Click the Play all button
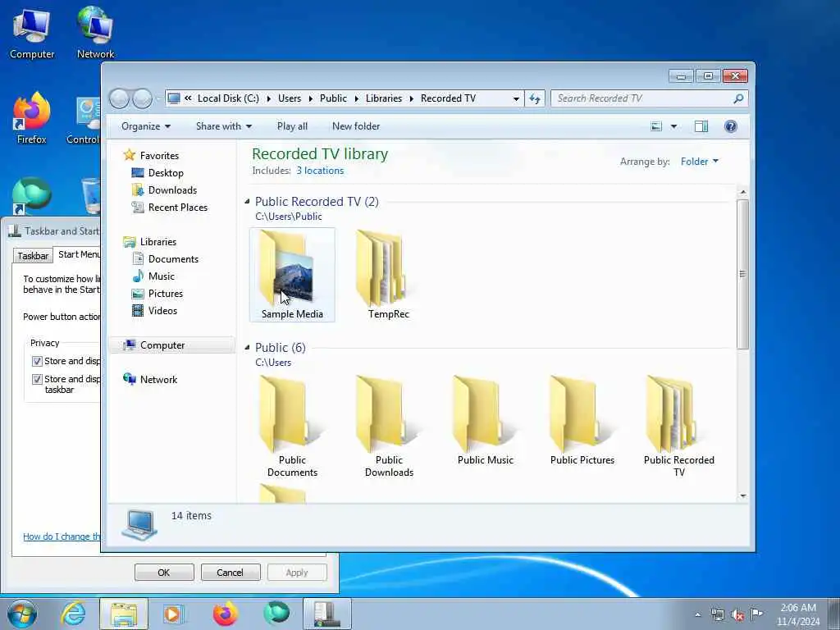Viewport: 840px width, 630px height. point(292,126)
